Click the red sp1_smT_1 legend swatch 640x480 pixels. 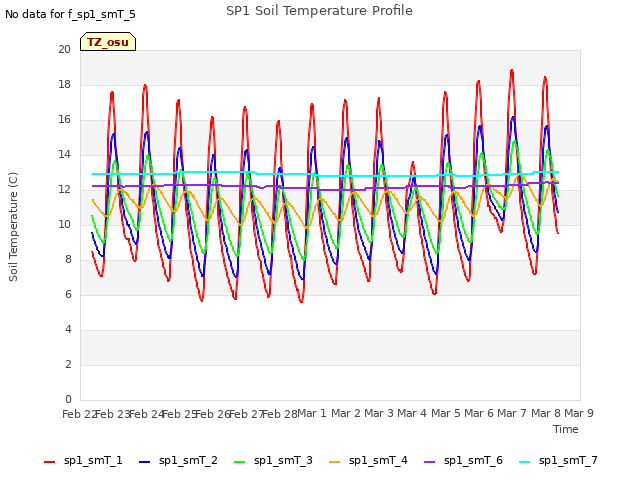(49, 462)
